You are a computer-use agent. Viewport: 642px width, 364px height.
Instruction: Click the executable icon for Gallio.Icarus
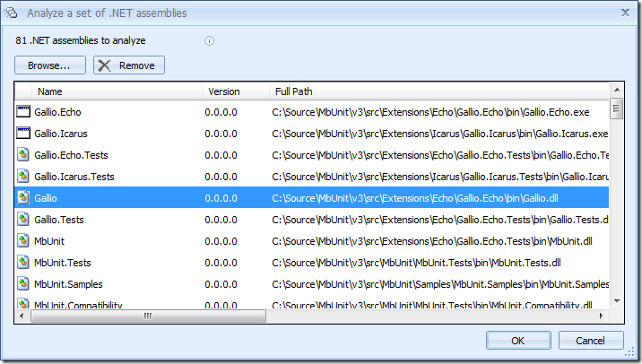(x=23, y=133)
